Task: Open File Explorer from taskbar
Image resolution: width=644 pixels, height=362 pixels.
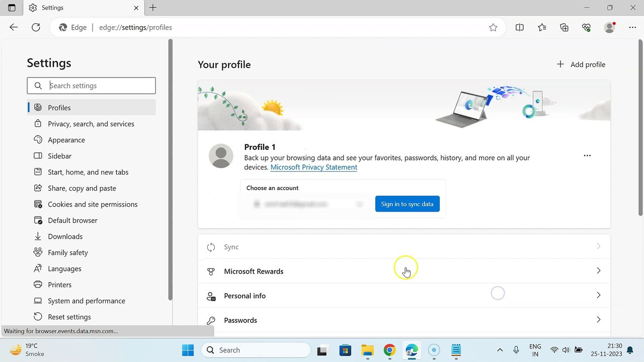Action: [x=367, y=350]
